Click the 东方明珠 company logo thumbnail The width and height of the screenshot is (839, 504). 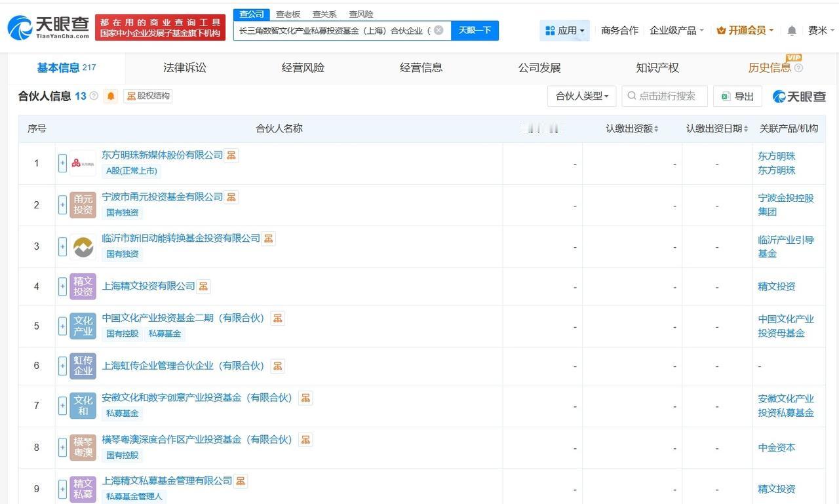pos(83,163)
